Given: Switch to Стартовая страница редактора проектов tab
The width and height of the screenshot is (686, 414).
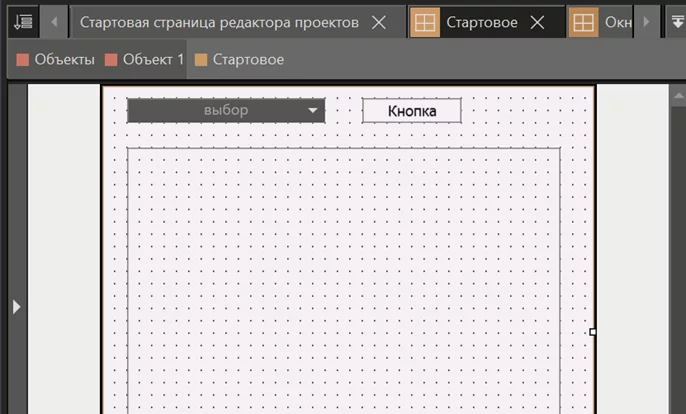Looking at the screenshot, I should (218, 22).
